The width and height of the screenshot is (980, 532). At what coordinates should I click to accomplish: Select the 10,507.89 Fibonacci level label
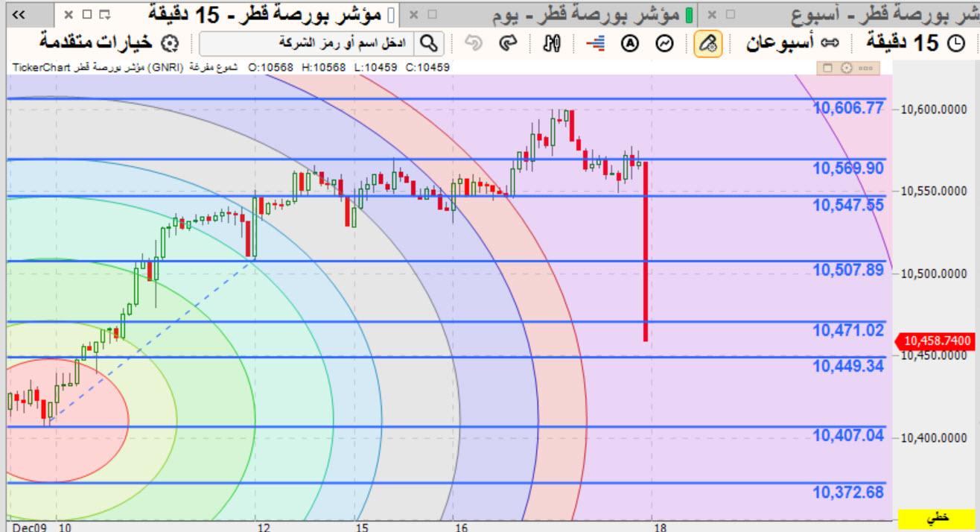pyautogui.click(x=848, y=270)
